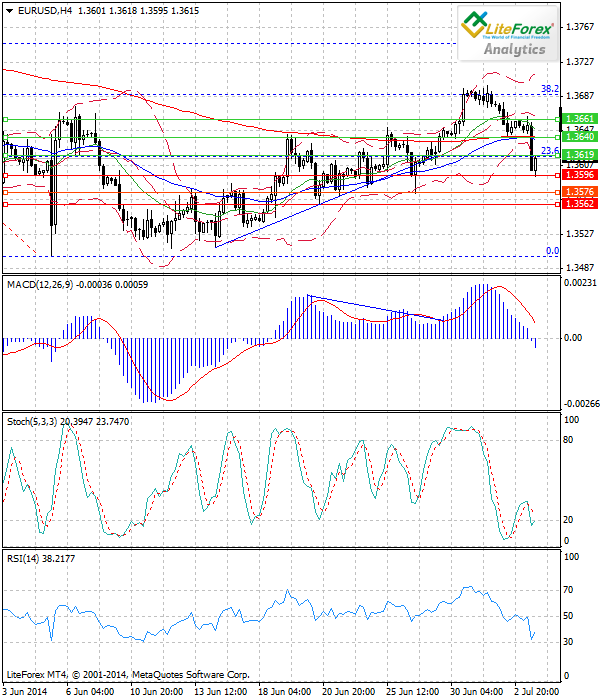
Task: Click the Stoch(5,3,3) indicator label
Action: pyautogui.click(x=35, y=422)
